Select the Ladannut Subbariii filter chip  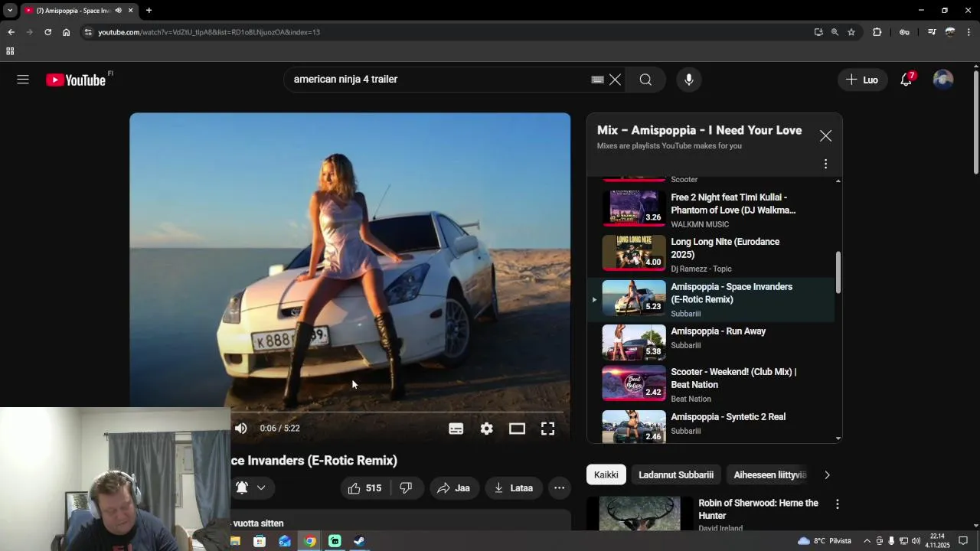[x=676, y=475]
